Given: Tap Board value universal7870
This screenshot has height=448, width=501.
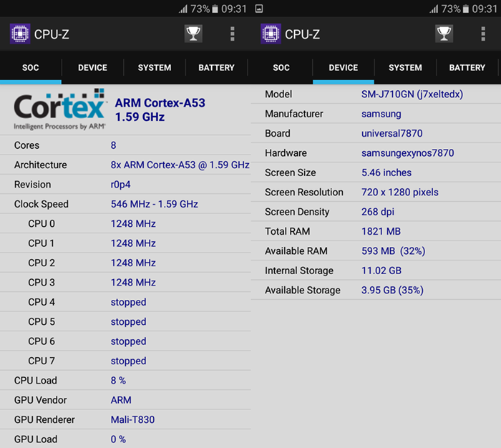Looking at the screenshot, I should (x=392, y=133).
